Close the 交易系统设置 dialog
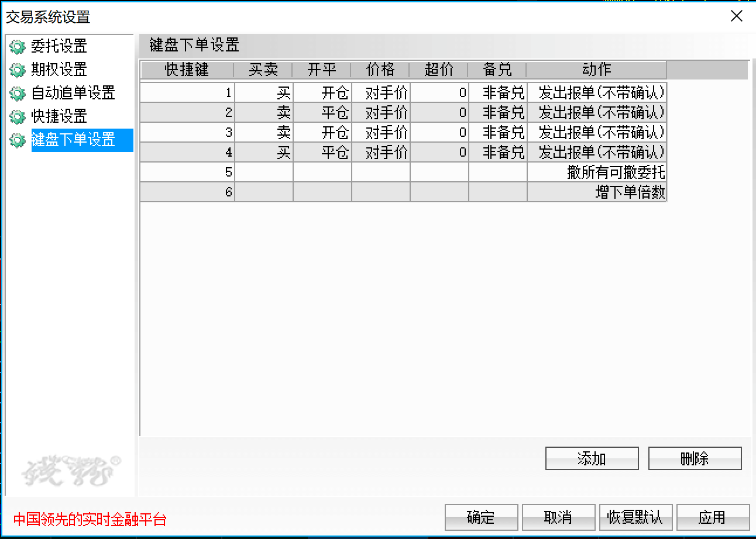 coord(737,16)
